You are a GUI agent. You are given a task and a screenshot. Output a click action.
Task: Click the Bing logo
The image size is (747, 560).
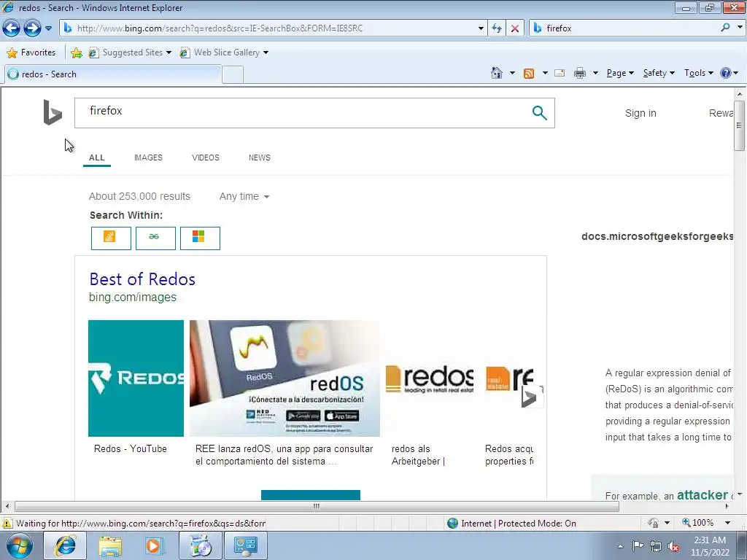[x=53, y=112]
